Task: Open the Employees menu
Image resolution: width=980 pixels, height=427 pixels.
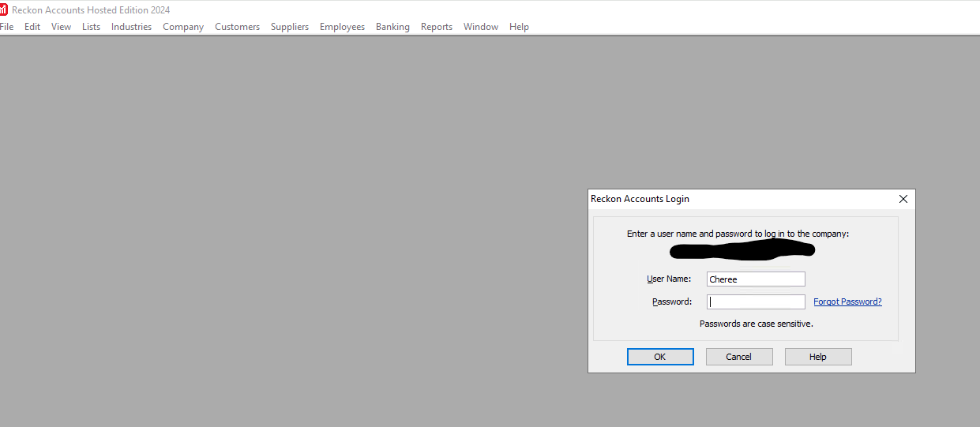Action: point(342,27)
